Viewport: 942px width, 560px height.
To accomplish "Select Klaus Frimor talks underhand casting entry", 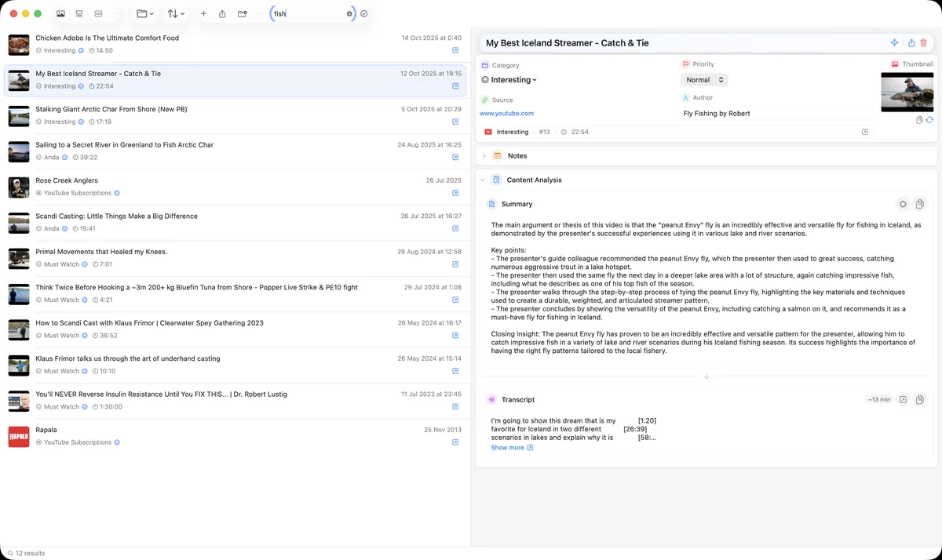I will coord(235,365).
